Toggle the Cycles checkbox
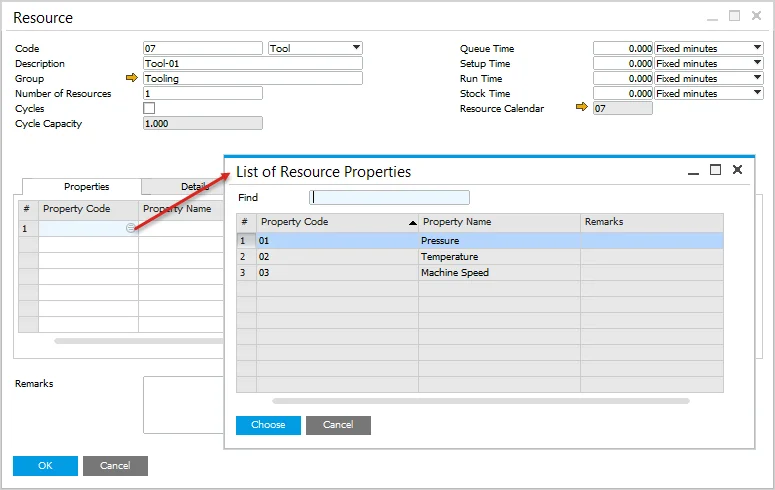This screenshot has height=490, width=775. (149, 108)
